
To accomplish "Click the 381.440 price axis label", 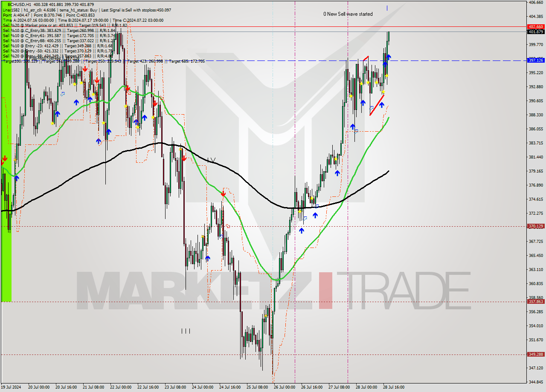I will pyautogui.click(x=536, y=157).
